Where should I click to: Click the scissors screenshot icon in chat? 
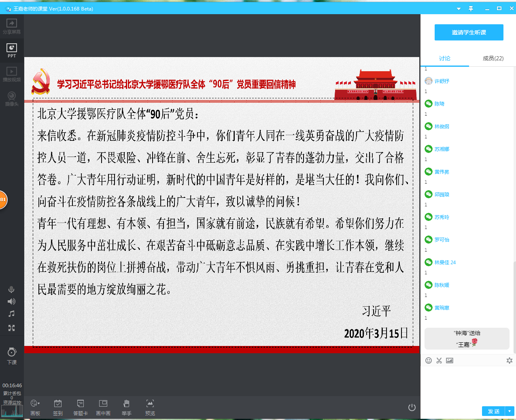pos(439,361)
